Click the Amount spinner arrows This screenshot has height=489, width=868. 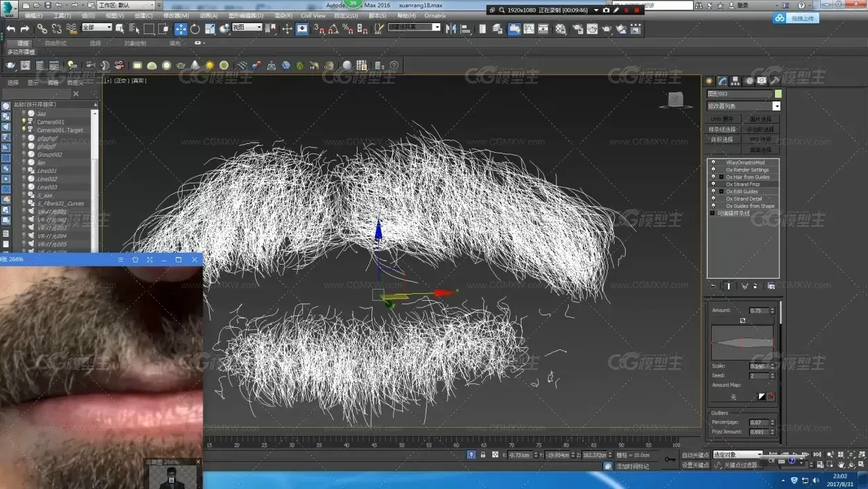[x=773, y=310]
